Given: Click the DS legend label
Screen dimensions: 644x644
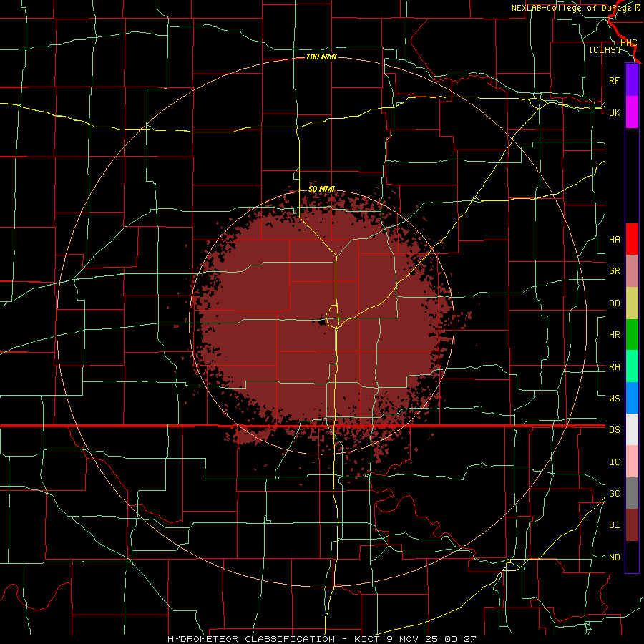Looking at the screenshot, I should pos(614,430).
